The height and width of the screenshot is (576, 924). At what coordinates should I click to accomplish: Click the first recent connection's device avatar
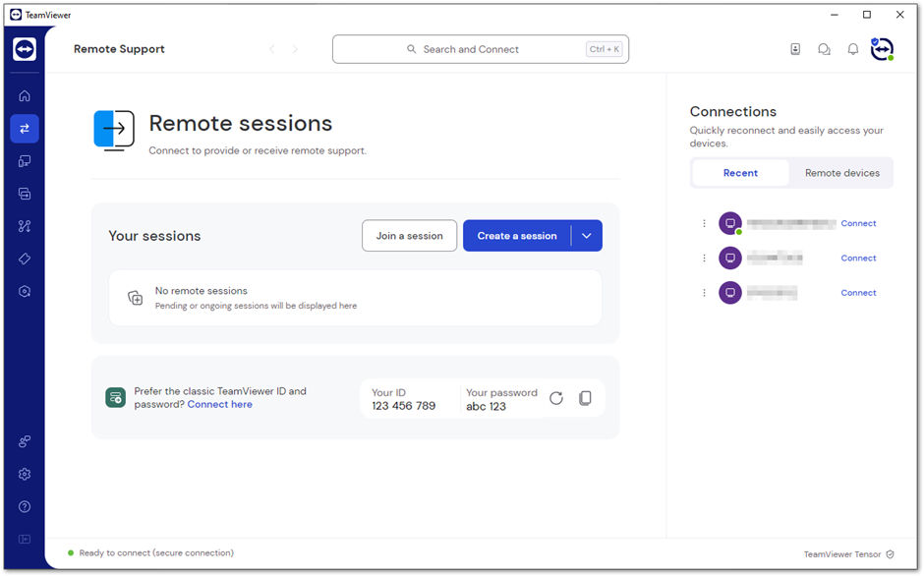730,223
